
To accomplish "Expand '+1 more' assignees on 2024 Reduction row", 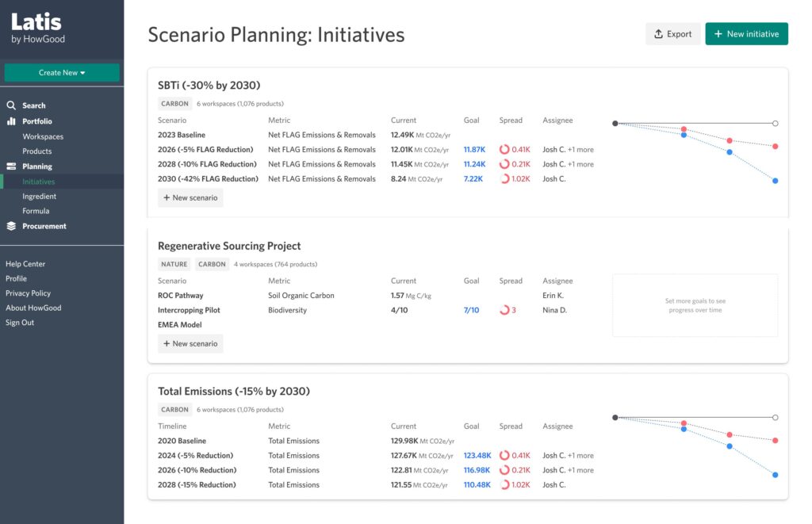I will [x=580, y=456].
